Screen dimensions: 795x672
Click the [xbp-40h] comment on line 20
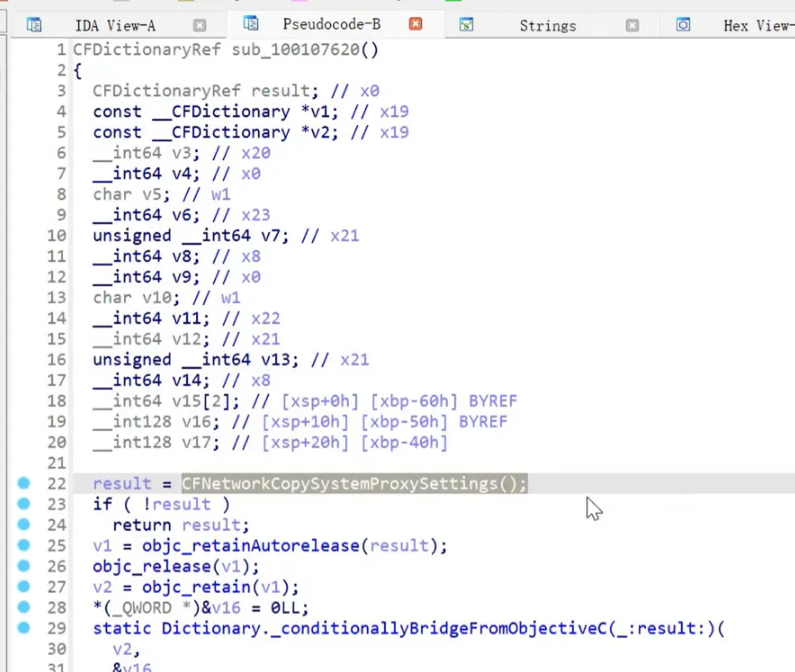coord(404,443)
